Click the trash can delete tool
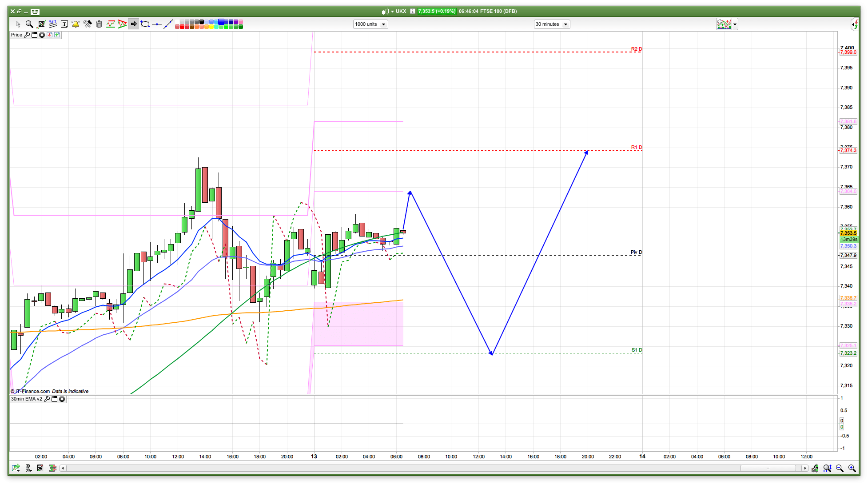The width and height of the screenshot is (868, 485). (99, 24)
